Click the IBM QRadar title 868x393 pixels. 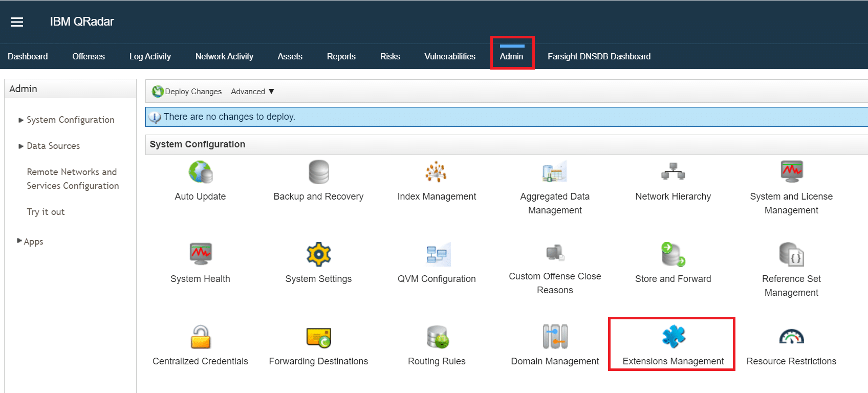tap(82, 21)
